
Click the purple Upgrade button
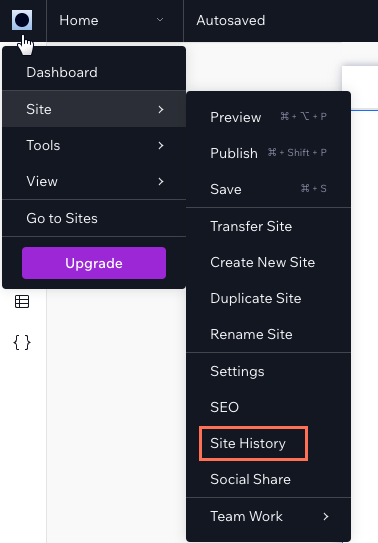(94, 263)
